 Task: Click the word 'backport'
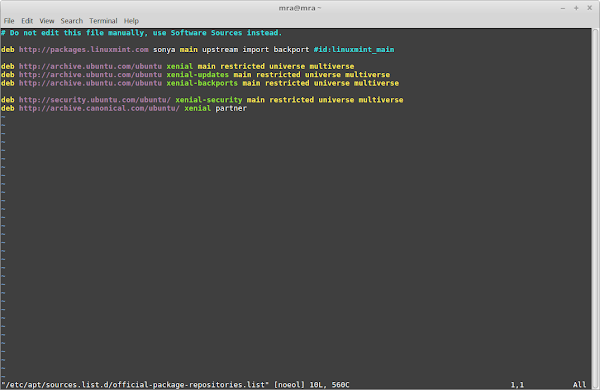point(291,49)
